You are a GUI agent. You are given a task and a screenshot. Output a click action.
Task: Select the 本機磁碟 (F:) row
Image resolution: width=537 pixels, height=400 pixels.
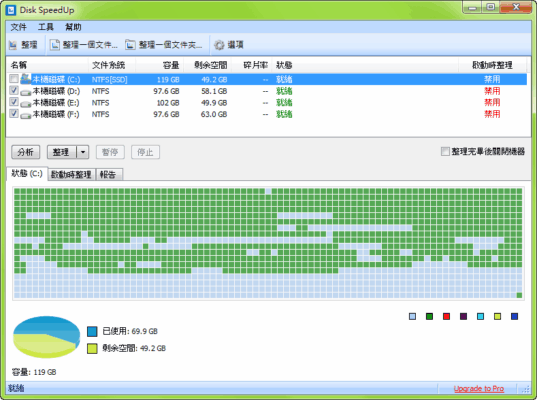pos(266,114)
